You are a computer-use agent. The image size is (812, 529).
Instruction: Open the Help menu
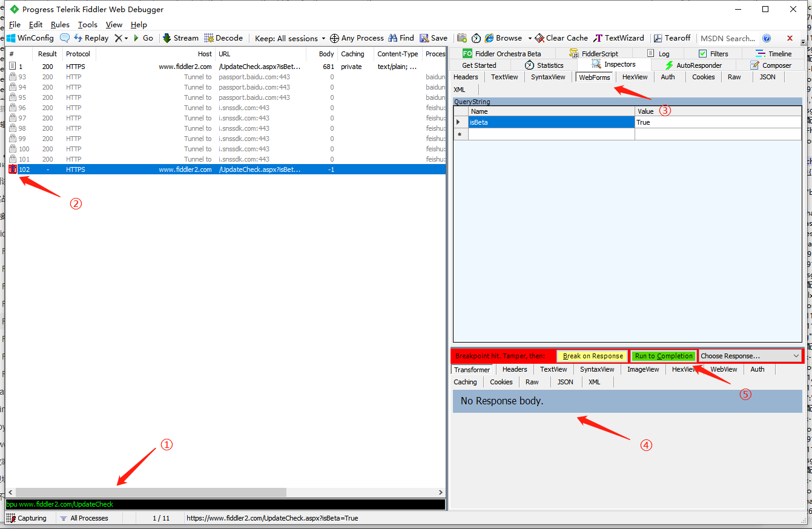pos(139,25)
